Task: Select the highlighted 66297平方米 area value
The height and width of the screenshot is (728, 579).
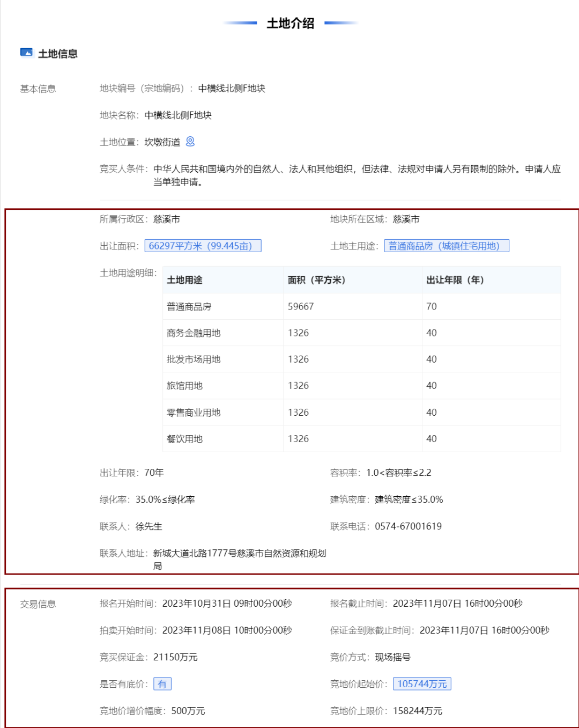Action: (x=203, y=246)
